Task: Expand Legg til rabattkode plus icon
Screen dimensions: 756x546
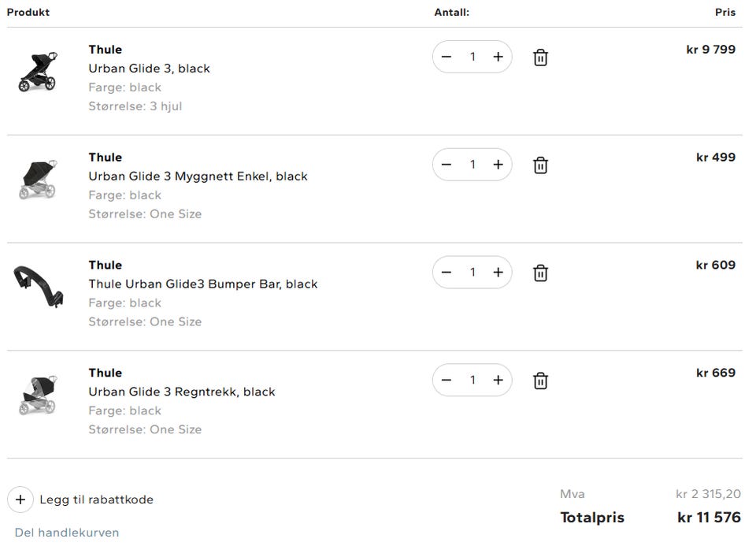Action: click(20, 500)
